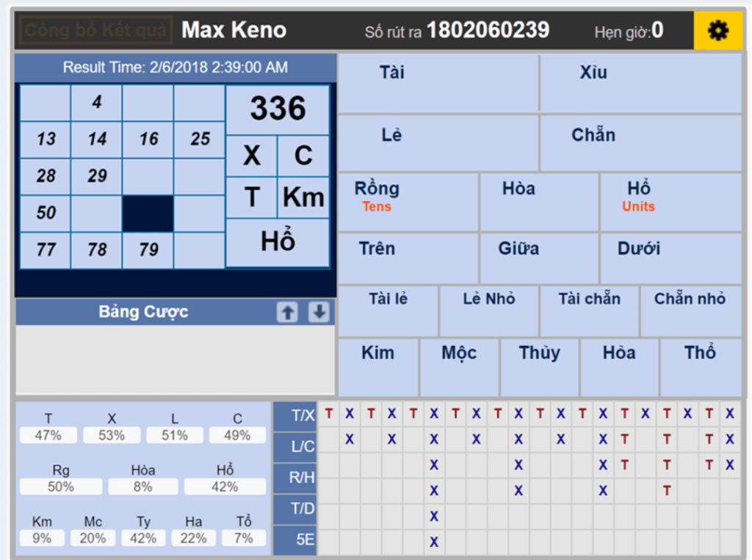Click the Ty 42% statistic
This screenshot has width=752, height=560.
pyautogui.click(x=143, y=538)
